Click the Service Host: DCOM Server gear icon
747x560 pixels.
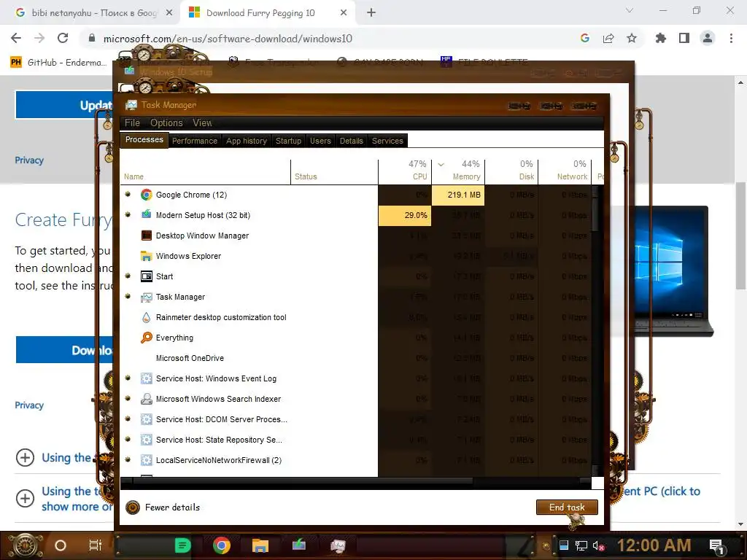click(x=146, y=419)
